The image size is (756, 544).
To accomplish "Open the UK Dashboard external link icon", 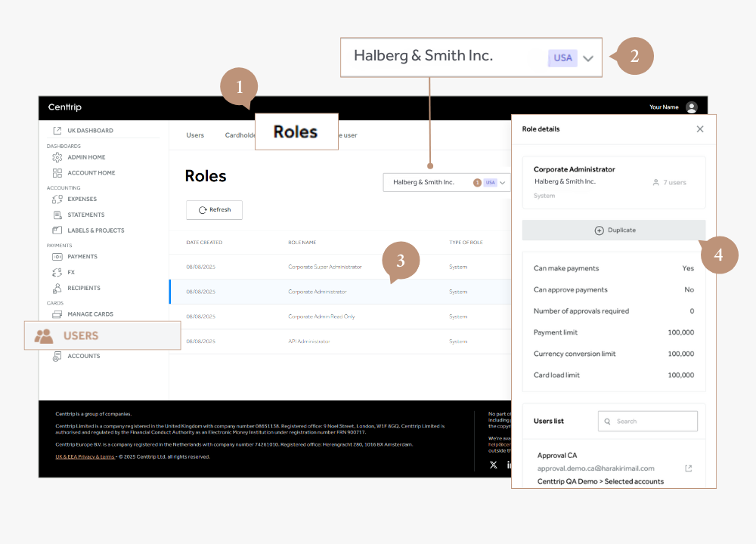I will click(57, 131).
